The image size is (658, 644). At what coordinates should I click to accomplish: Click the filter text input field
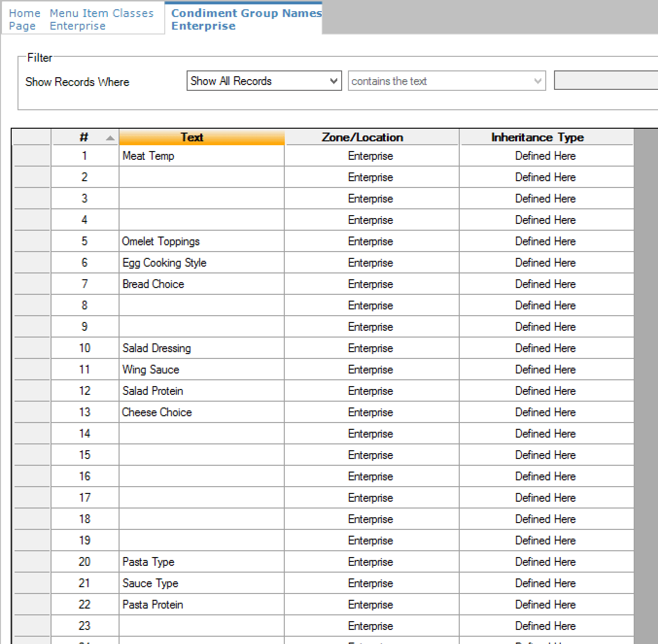(606, 81)
